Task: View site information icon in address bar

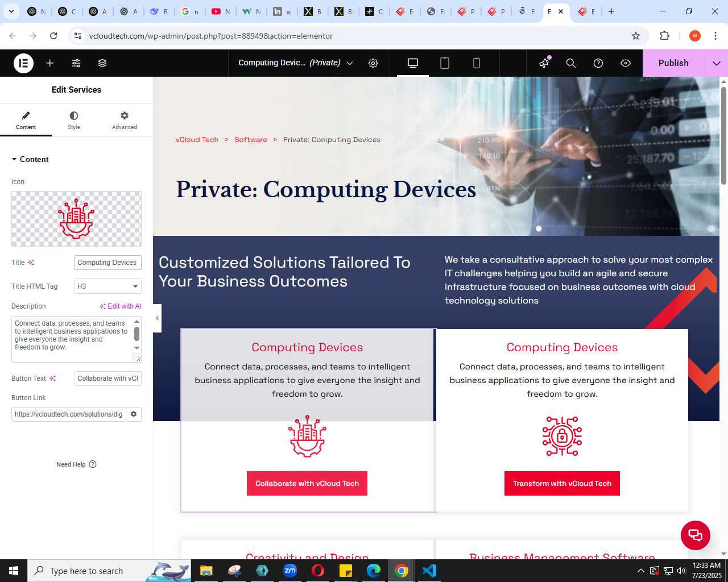Action: [x=78, y=36]
